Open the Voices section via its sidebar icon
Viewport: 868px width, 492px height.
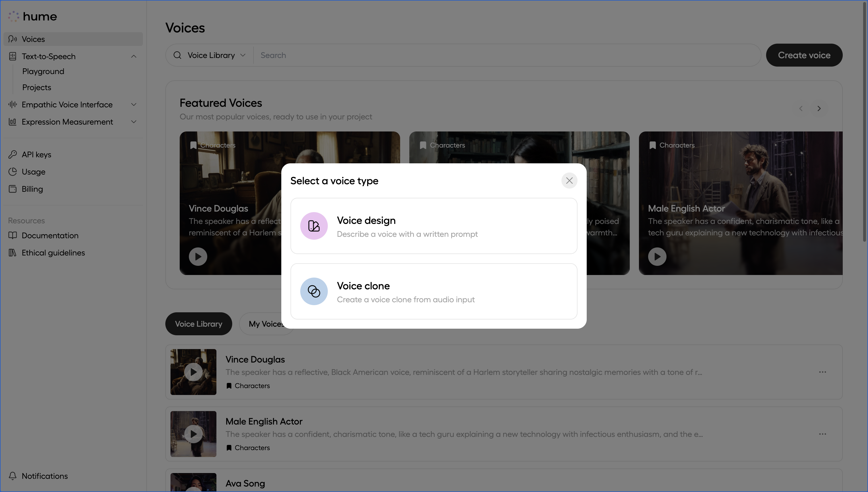click(x=13, y=39)
